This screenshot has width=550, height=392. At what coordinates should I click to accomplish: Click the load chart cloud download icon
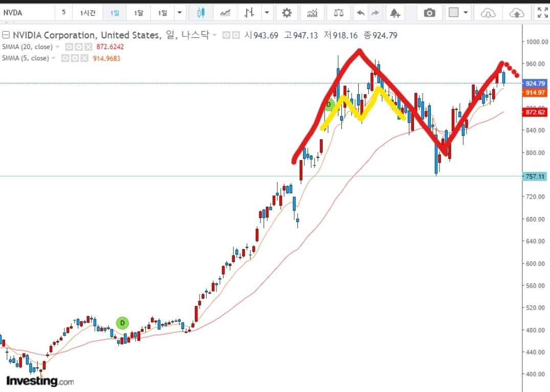point(488,13)
